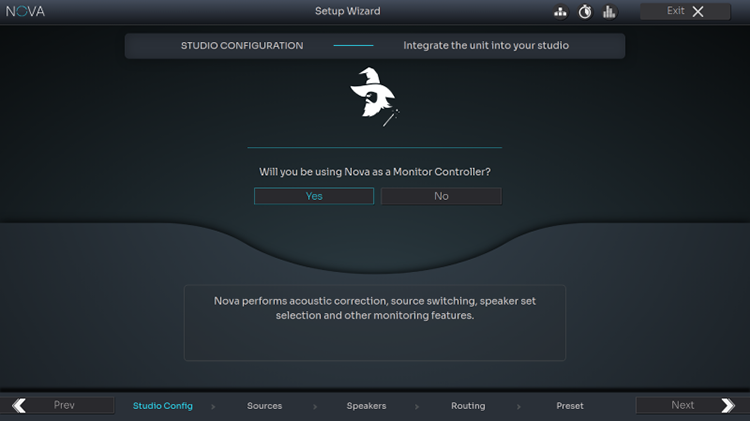The width and height of the screenshot is (750, 421).
Task: Click the acoustic correction description box
Action: click(375, 323)
